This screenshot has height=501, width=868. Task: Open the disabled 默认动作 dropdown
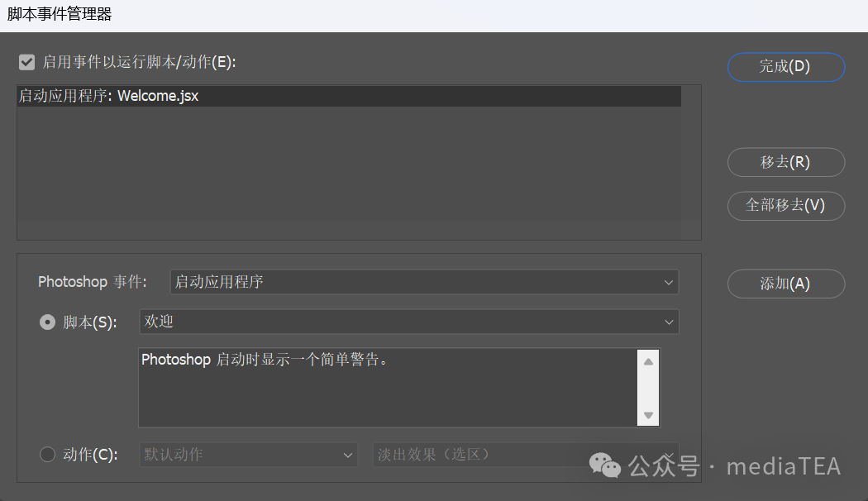[249, 455]
